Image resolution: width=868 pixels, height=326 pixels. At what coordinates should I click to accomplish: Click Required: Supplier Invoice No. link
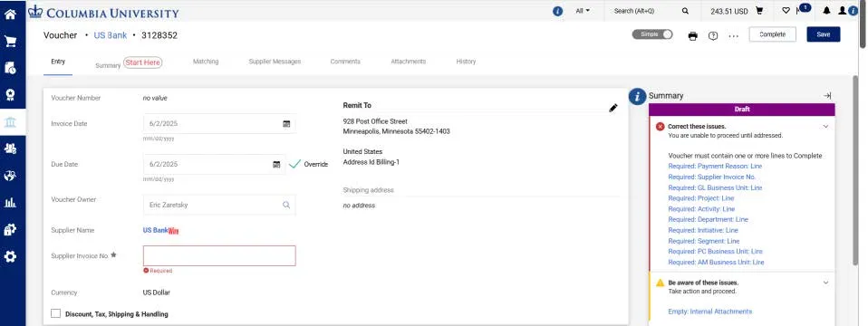pyautogui.click(x=712, y=177)
